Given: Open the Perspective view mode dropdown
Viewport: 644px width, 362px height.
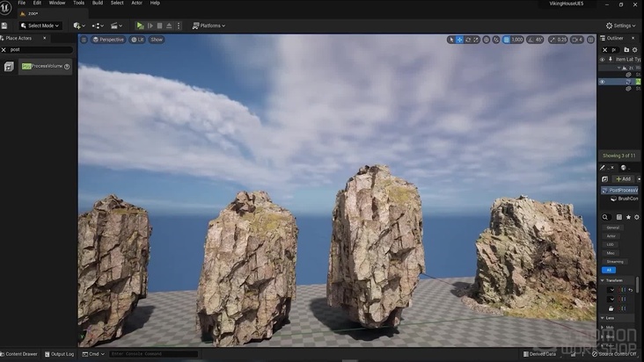Looking at the screenshot, I should [x=108, y=40].
